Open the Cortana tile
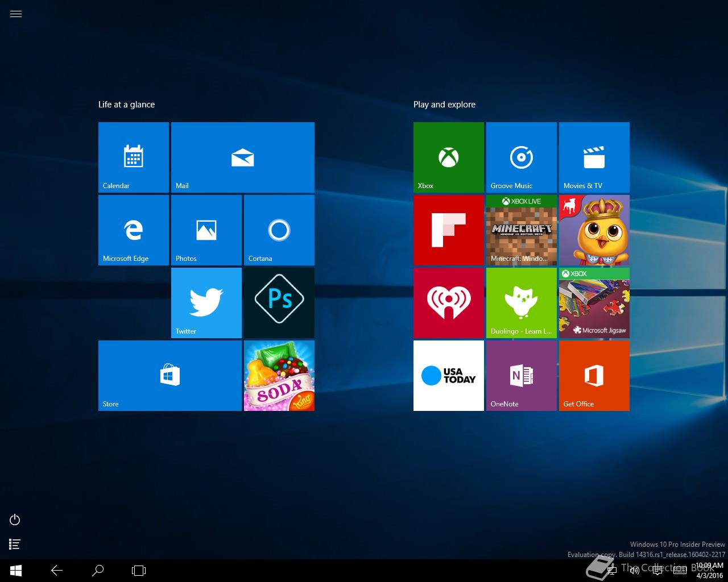728x582 pixels. click(x=279, y=230)
